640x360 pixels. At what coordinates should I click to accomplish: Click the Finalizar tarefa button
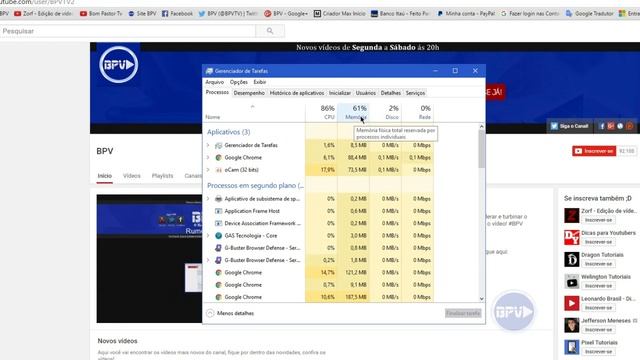(463, 313)
